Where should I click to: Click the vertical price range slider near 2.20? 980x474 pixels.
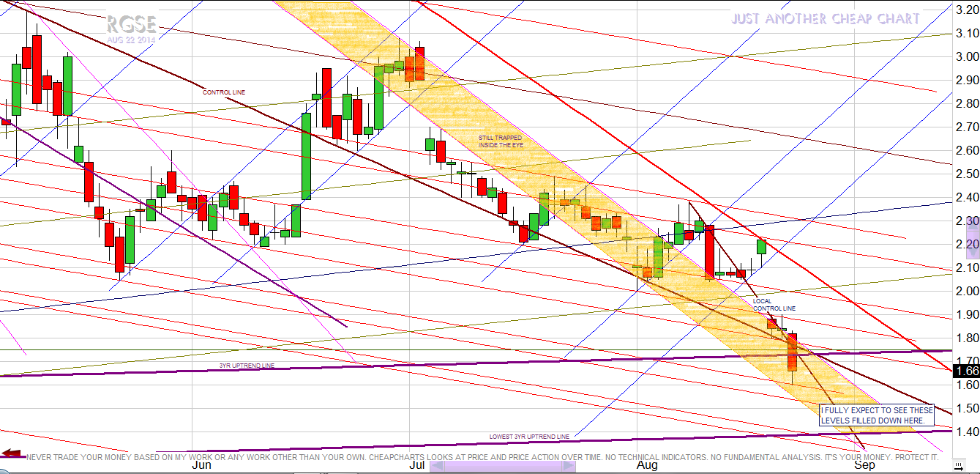pyautogui.click(x=972, y=238)
